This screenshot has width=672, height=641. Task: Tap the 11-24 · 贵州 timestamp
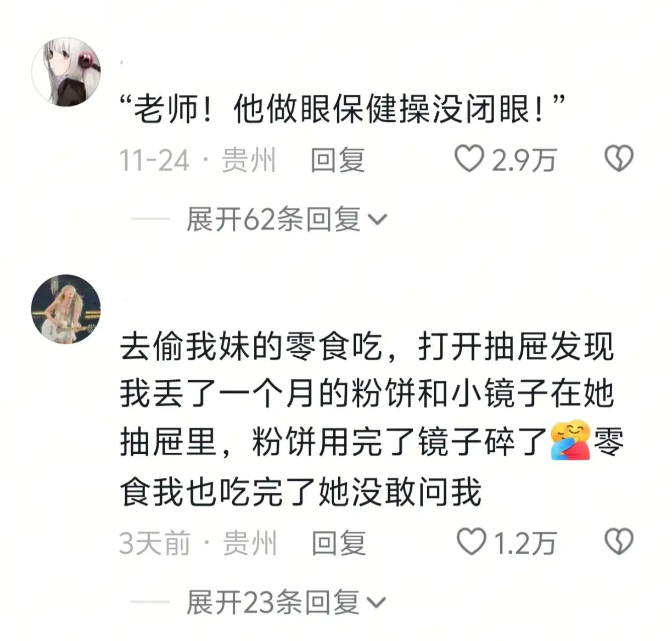pyautogui.click(x=198, y=160)
